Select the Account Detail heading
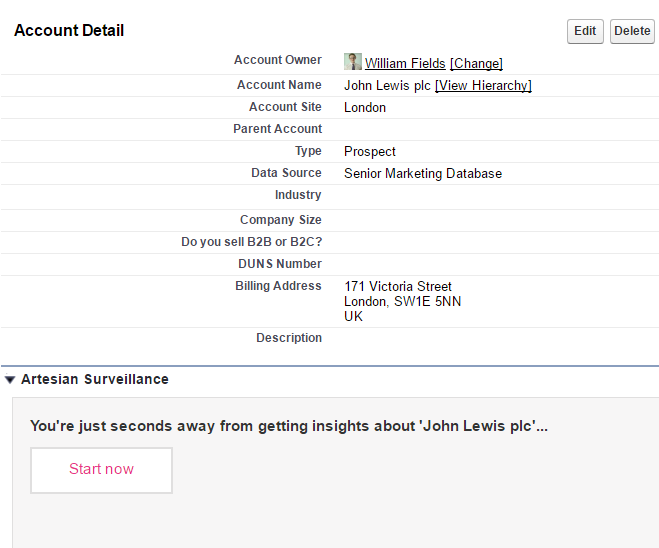 (69, 31)
